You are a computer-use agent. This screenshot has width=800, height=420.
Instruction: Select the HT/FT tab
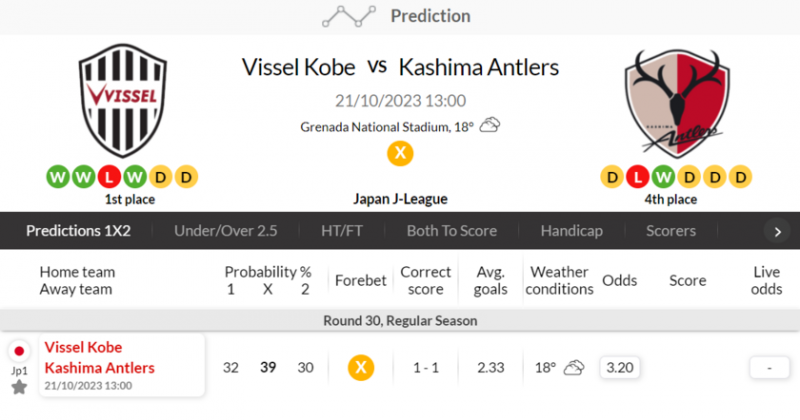[x=342, y=230]
